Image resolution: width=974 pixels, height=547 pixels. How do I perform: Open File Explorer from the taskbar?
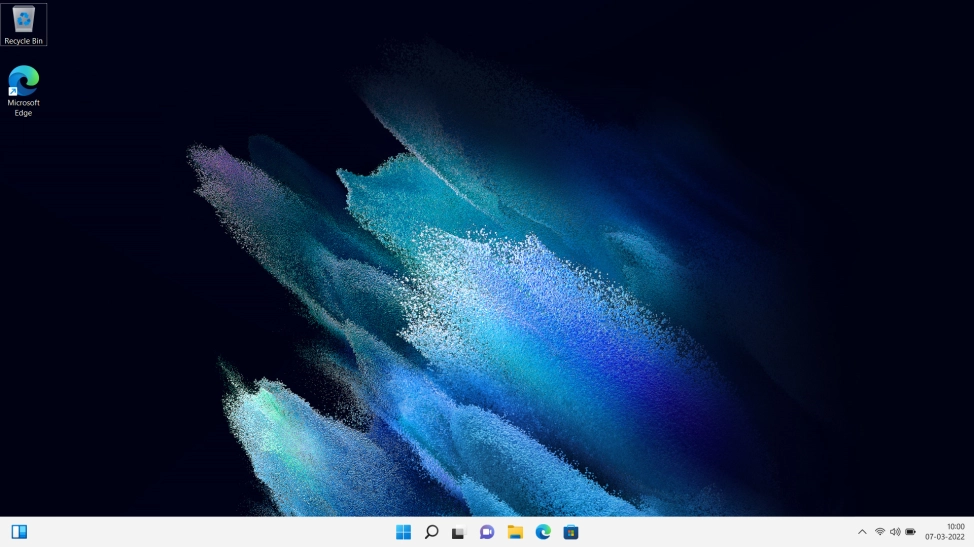[515, 532]
